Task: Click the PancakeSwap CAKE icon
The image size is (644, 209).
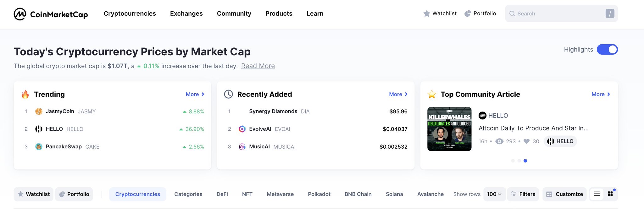Action: [x=39, y=146]
